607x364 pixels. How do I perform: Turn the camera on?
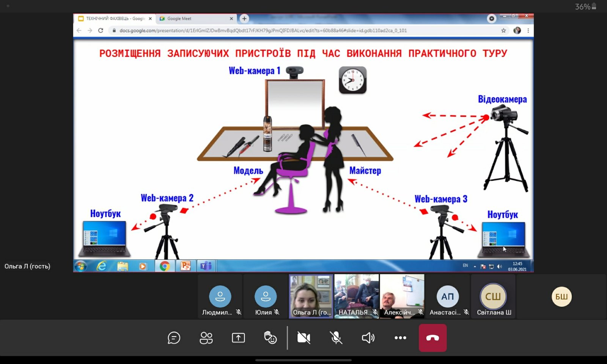[x=303, y=337]
